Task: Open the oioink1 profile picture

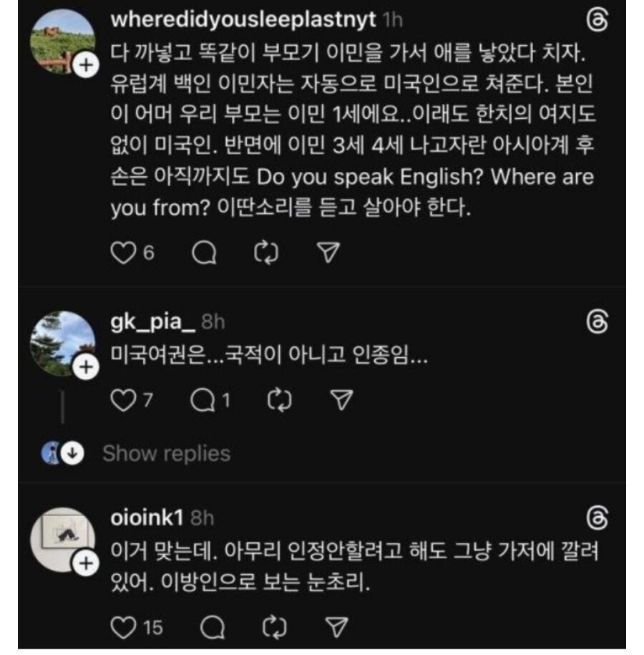Action: pyautogui.click(x=63, y=538)
